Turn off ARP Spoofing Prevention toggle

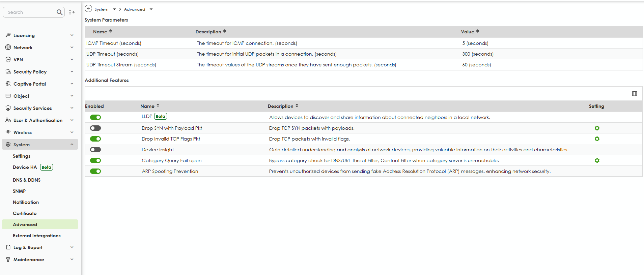tap(95, 171)
